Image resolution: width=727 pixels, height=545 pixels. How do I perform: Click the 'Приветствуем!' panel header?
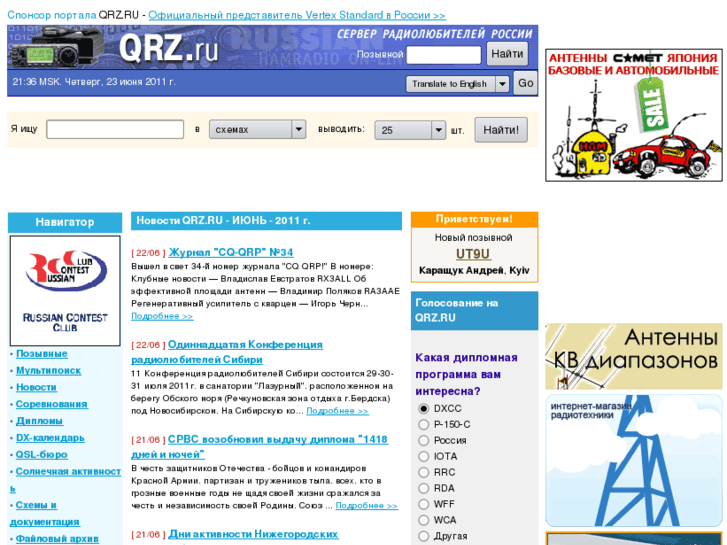[x=474, y=219]
